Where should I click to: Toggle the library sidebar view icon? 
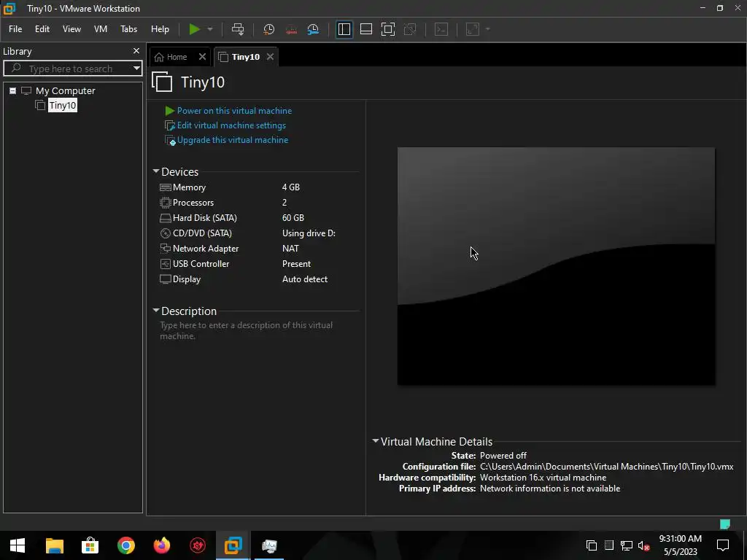(344, 29)
